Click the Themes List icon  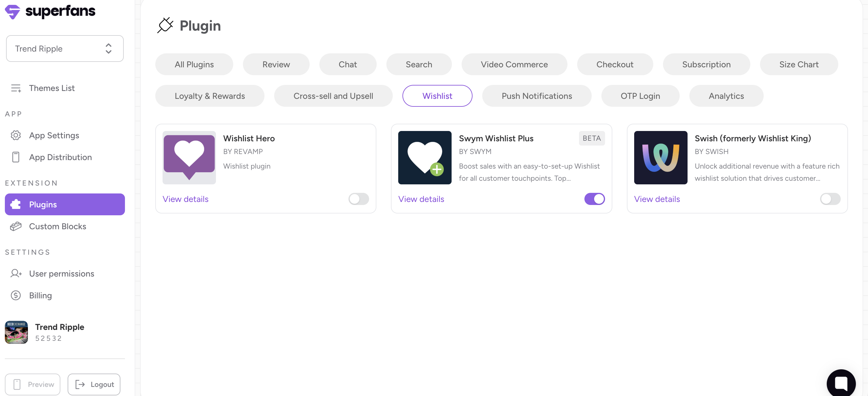(x=16, y=88)
